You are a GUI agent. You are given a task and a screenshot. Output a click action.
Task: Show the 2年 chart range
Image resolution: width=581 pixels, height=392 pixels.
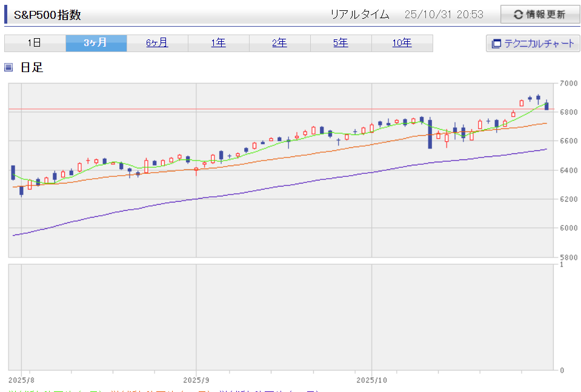pos(279,43)
